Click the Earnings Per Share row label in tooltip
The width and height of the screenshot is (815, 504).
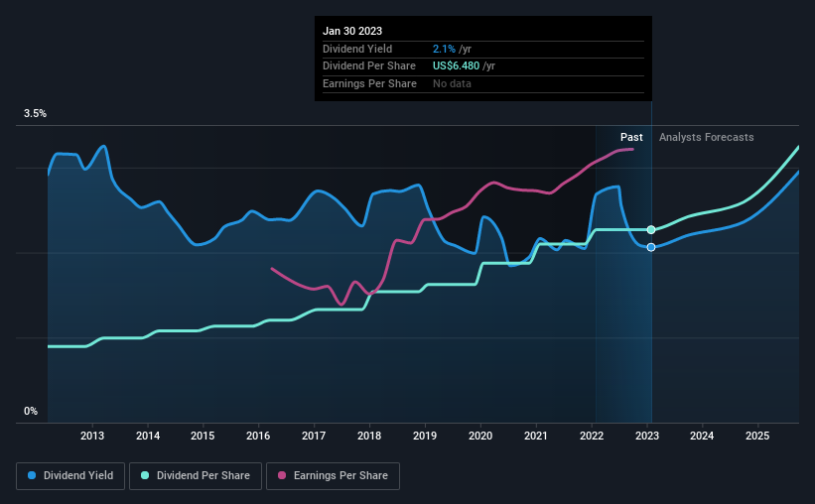click(369, 83)
